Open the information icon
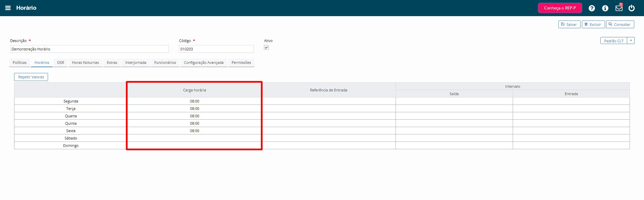644x200 pixels. coord(605,8)
